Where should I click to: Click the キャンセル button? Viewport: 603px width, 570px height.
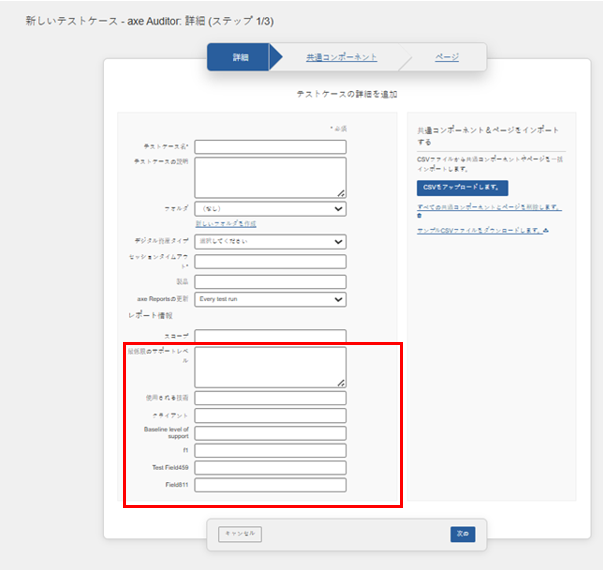pyautogui.click(x=240, y=534)
